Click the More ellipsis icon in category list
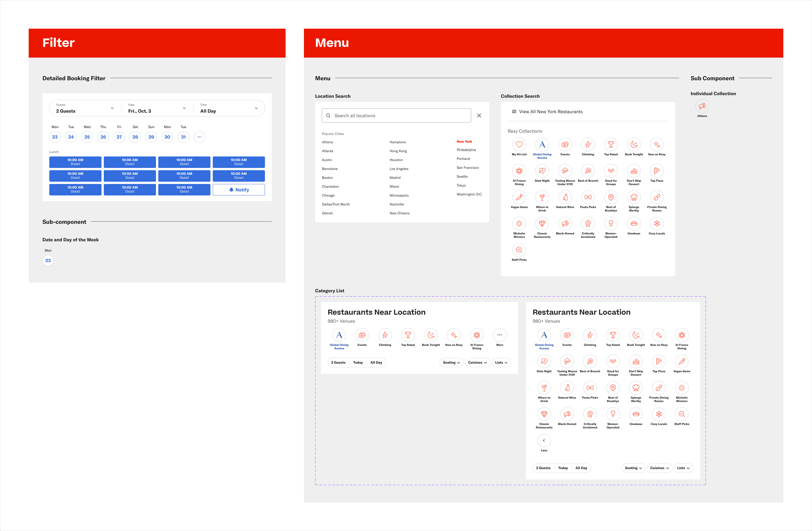 499,335
